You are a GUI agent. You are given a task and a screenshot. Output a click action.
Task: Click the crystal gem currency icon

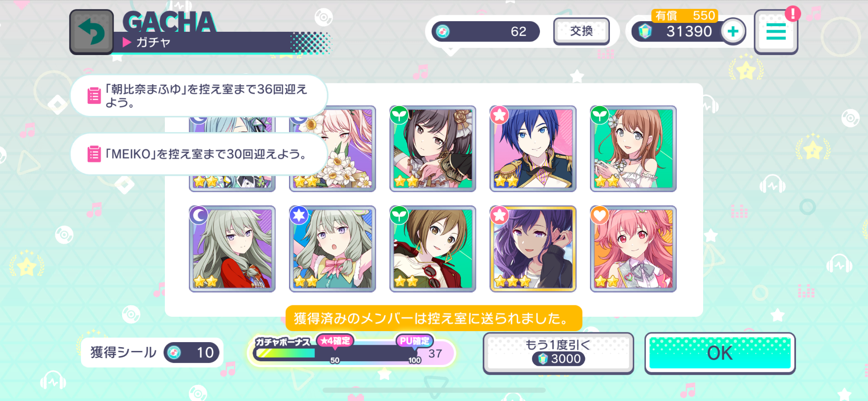(645, 31)
